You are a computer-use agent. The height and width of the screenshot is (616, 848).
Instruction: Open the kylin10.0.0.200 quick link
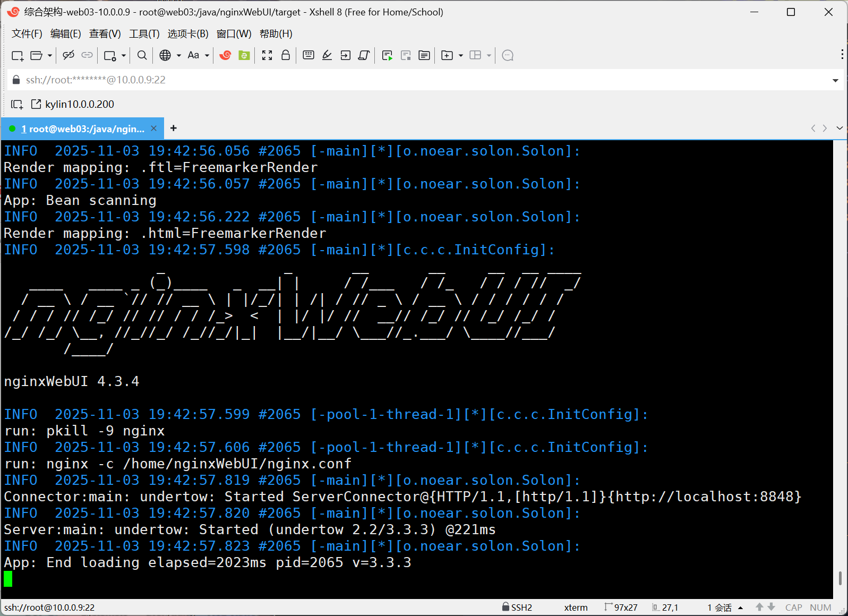click(x=73, y=104)
